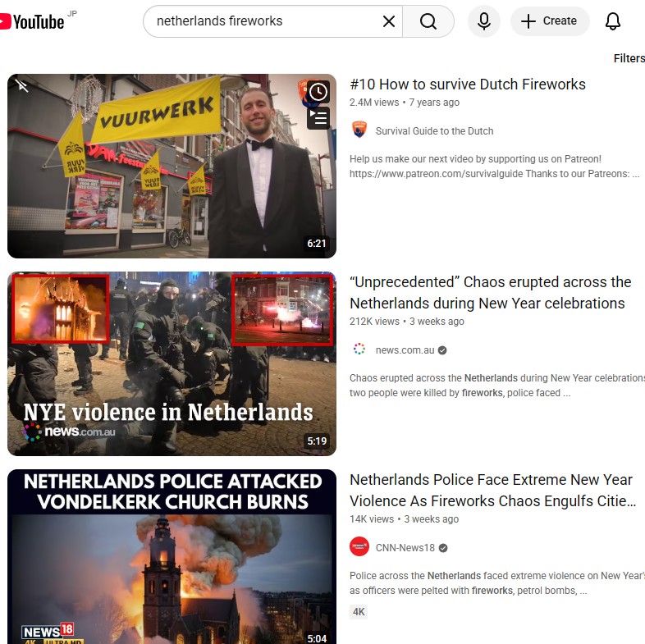Open the Survival Guide to the Dutch channel avatar
The image size is (645, 644).
[359, 130]
